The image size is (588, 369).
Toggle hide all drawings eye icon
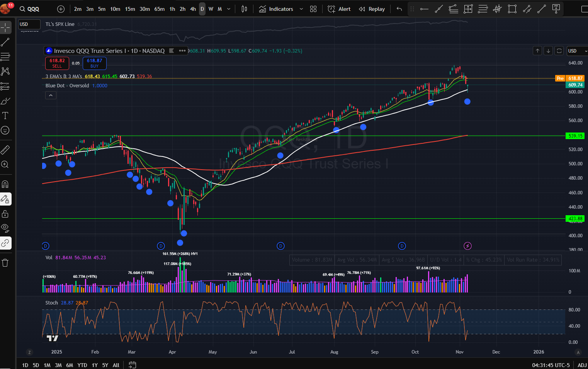click(x=5, y=228)
